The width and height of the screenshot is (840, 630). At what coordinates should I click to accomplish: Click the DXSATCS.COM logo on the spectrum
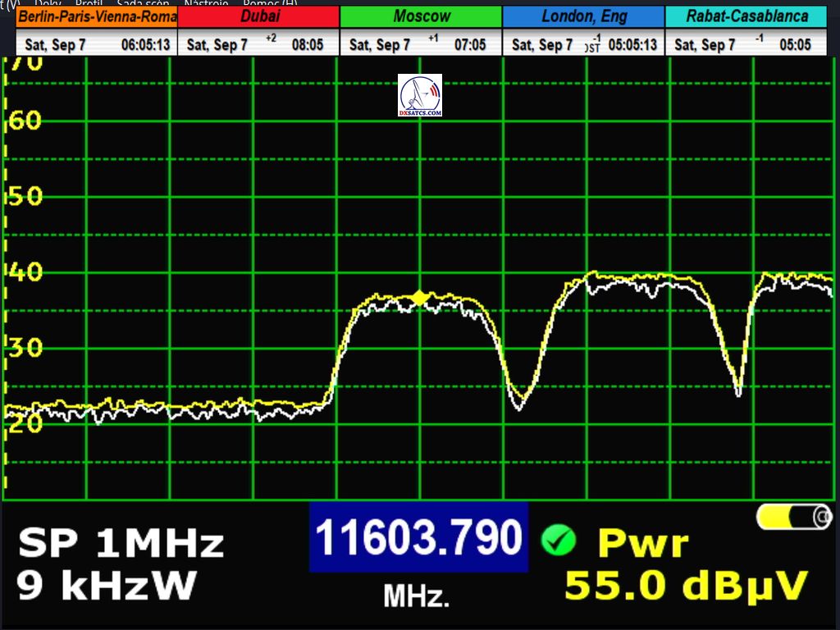pyautogui.click(x=419, y=95)
